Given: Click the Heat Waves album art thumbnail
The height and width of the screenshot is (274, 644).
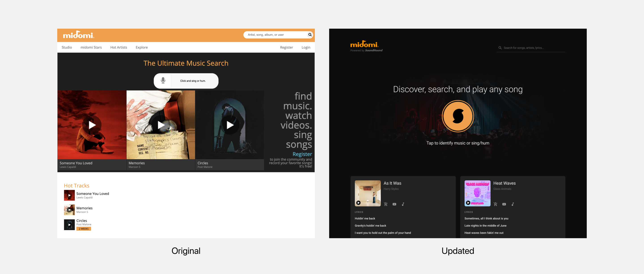Looking at the screenshot, I should 477,193.
